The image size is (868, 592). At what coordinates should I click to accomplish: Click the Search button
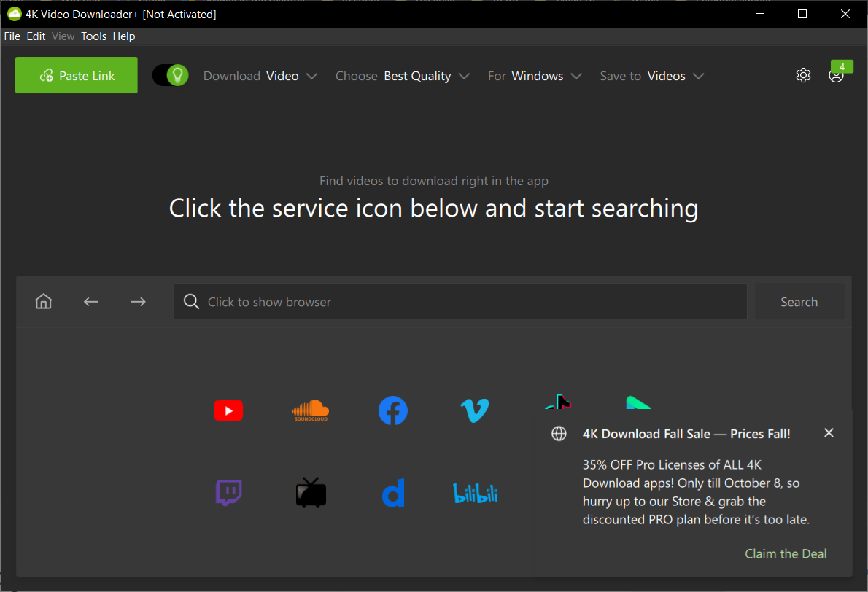799,302
